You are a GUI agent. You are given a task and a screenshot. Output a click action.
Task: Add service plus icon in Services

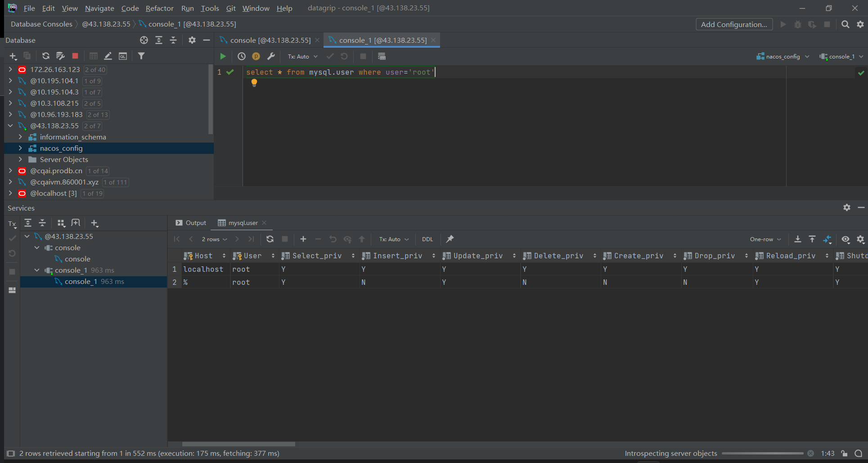[x=94, y=223]
